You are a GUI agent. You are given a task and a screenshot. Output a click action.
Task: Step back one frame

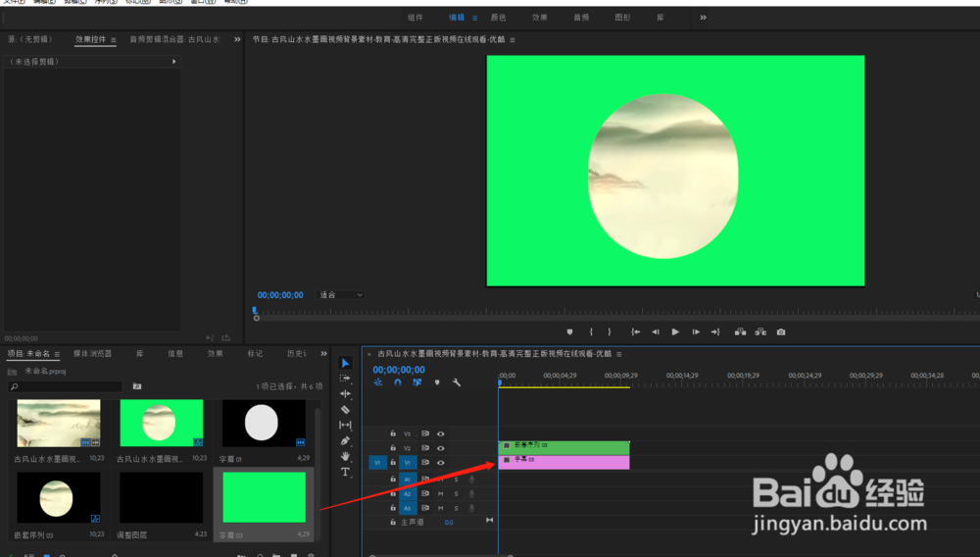click(x=655, y=332)
